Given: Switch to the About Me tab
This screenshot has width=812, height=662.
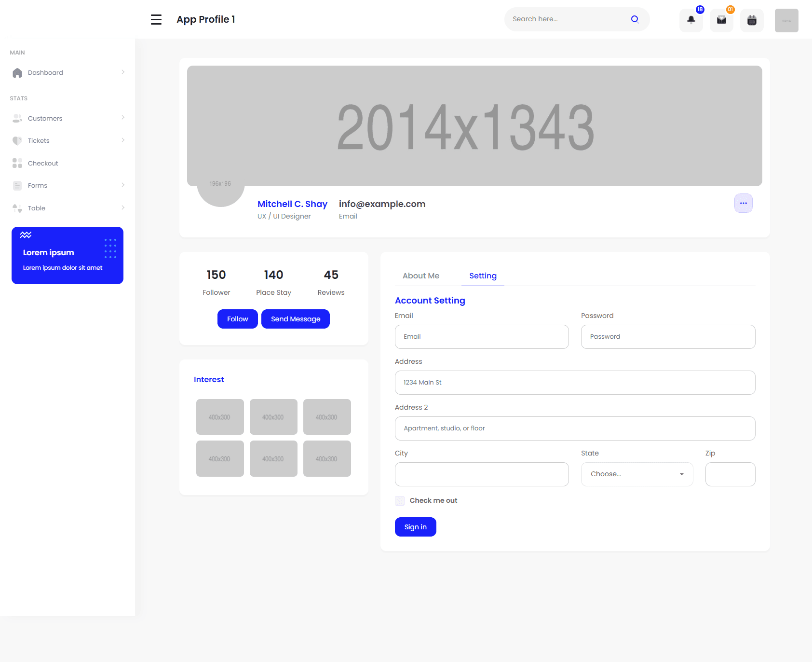Looking at the screenshot, I should (x=421, y=276).
